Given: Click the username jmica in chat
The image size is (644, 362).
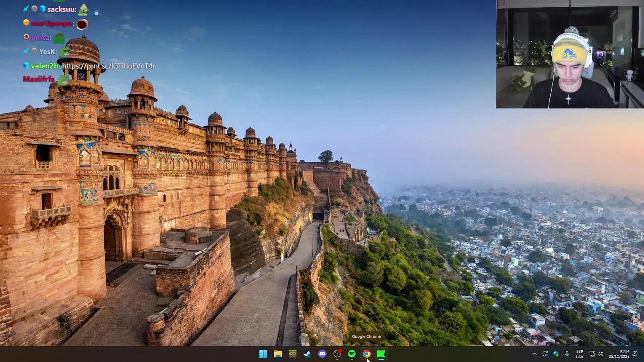Looking at the screenshot, I should (x=41, y=38).
